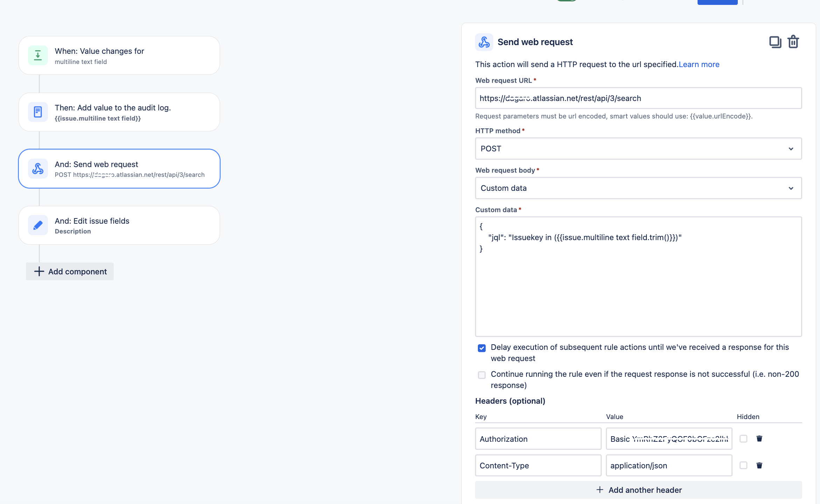Delete the Authorization header row

coord(759,439)
